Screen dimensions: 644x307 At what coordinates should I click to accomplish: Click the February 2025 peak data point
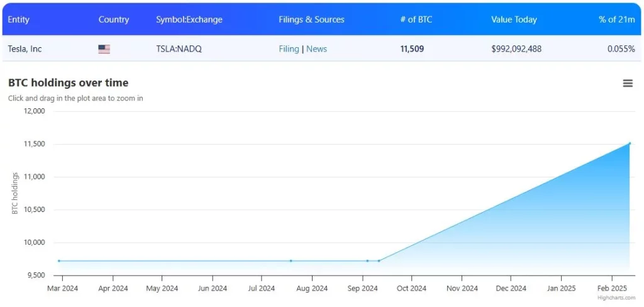coord(629,143)
